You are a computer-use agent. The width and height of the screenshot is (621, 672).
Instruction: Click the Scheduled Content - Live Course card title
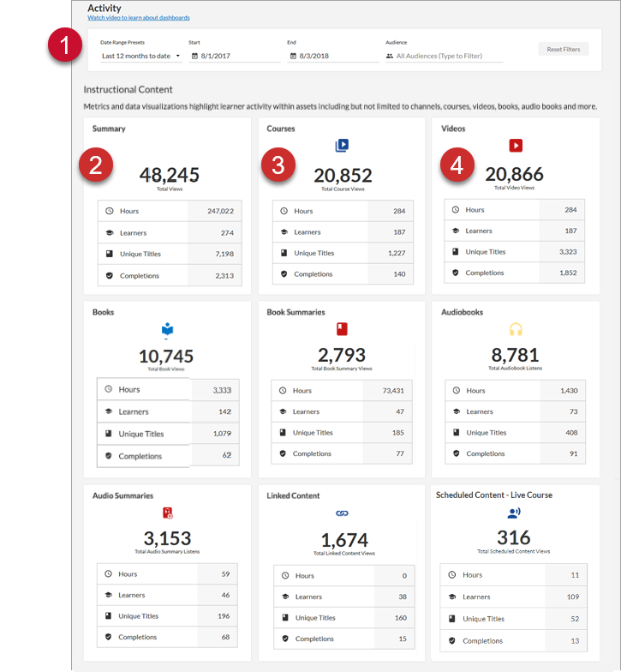tap(493, 495)
